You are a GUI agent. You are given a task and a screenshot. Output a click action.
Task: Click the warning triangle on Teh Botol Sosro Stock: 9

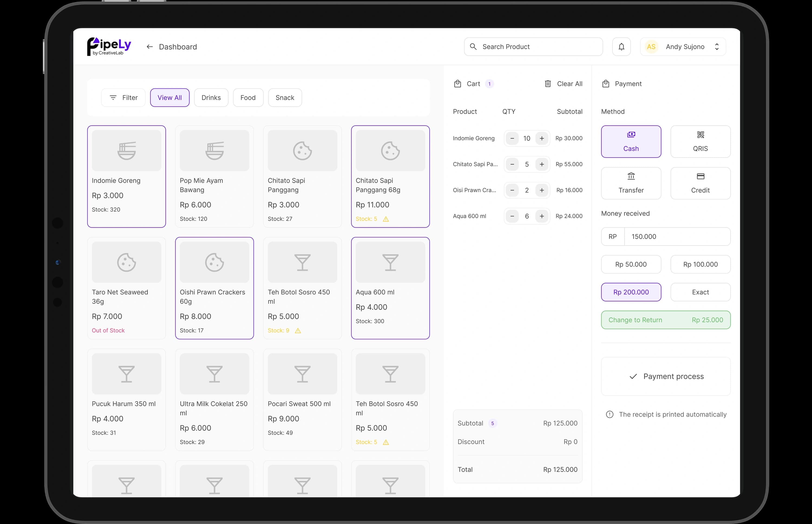click(x=298, y=331)
